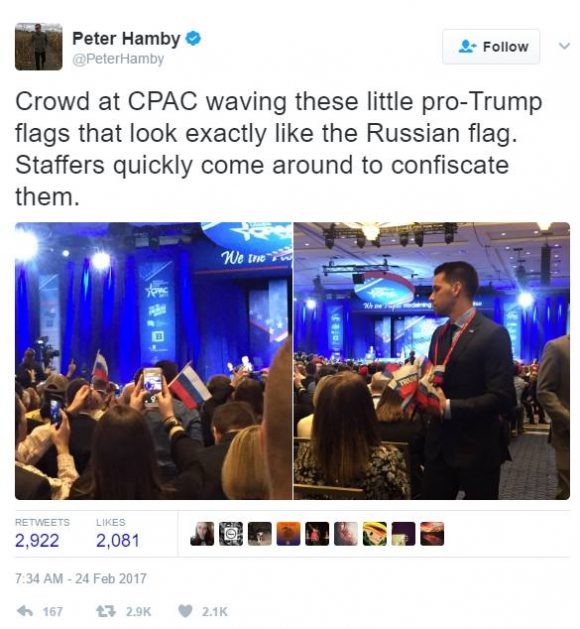The height and width of the screenshot is (629, 580).
Task: Click the retweet icon showing 2.9K
Action: (106, 611)
